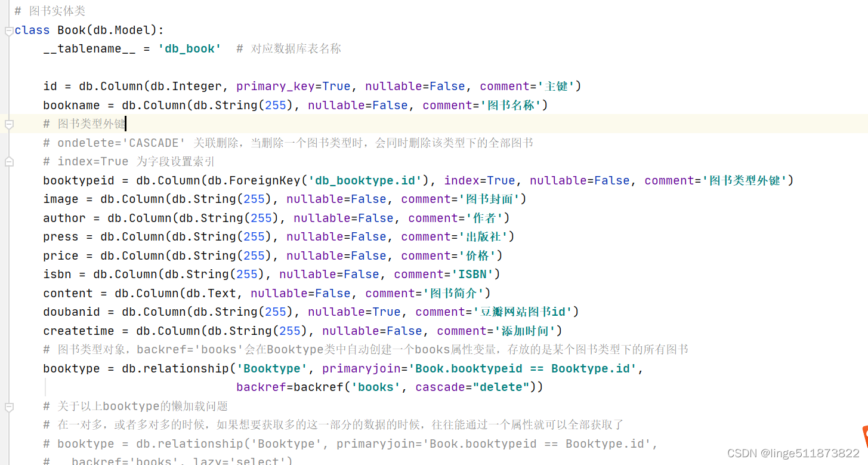Click the "delete" cascade string
The width and height of the screenshot is (868, 465).
(x=501, y=387)
